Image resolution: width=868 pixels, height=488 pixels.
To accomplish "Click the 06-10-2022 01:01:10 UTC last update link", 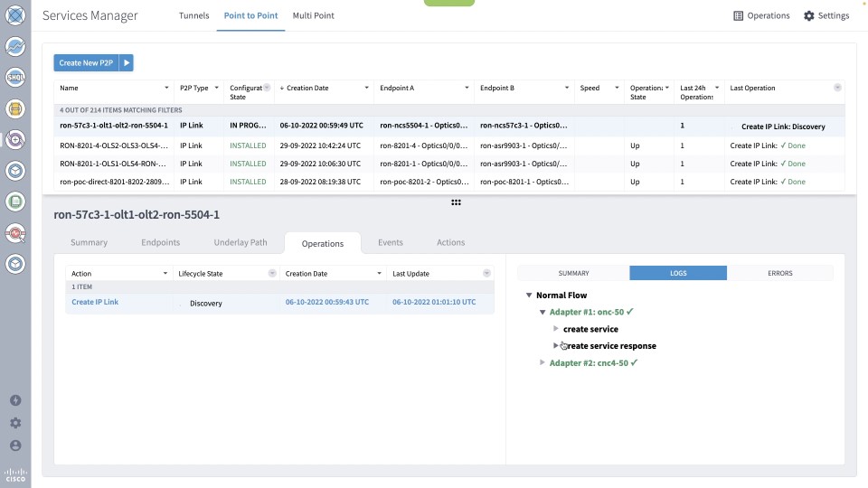I will pyautogui.click(x=434, y=302).
